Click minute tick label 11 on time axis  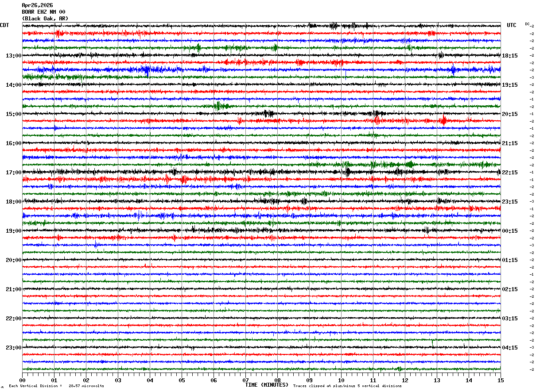(373, 380)
